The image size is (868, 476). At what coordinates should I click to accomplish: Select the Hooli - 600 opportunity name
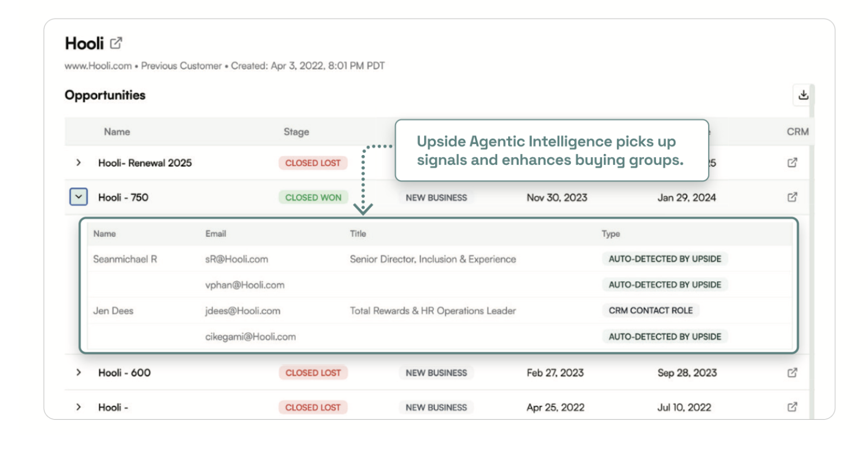tap(124, 373)
